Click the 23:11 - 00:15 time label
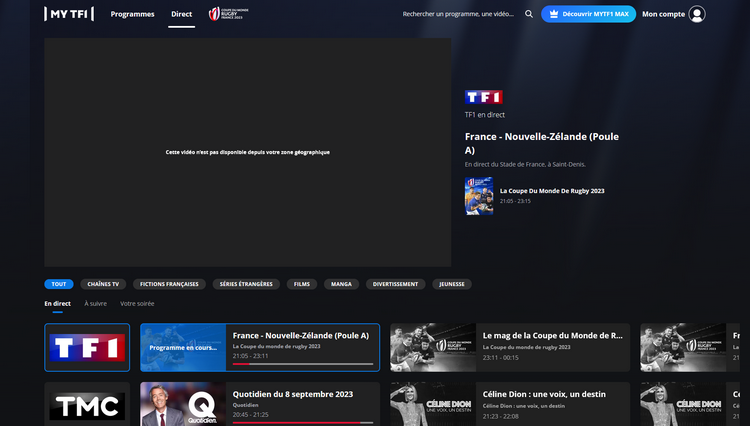 500,358
